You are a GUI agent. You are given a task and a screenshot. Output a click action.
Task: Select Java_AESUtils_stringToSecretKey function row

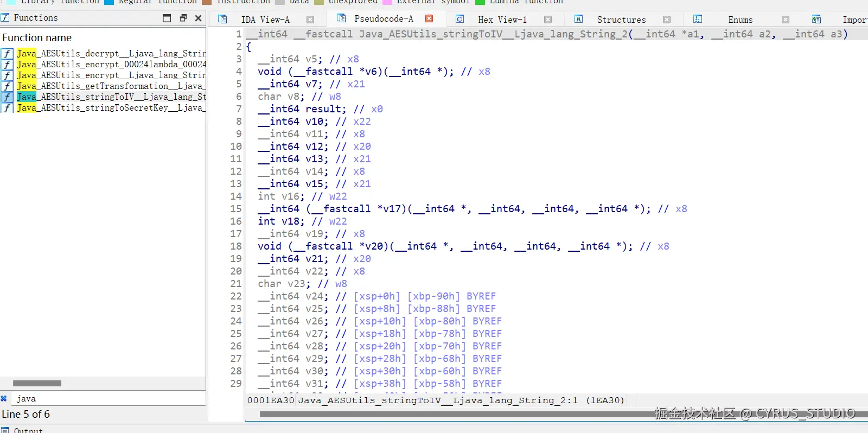103,108
